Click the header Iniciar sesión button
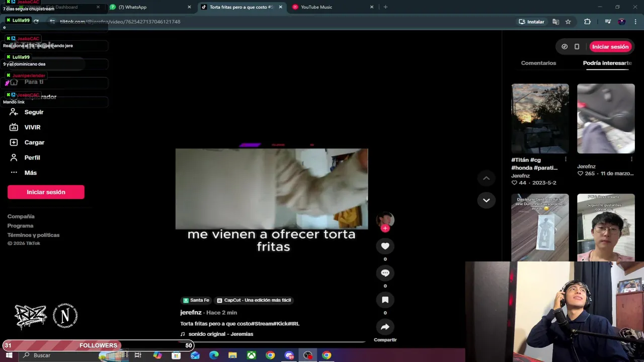 [x=610, y=47]
